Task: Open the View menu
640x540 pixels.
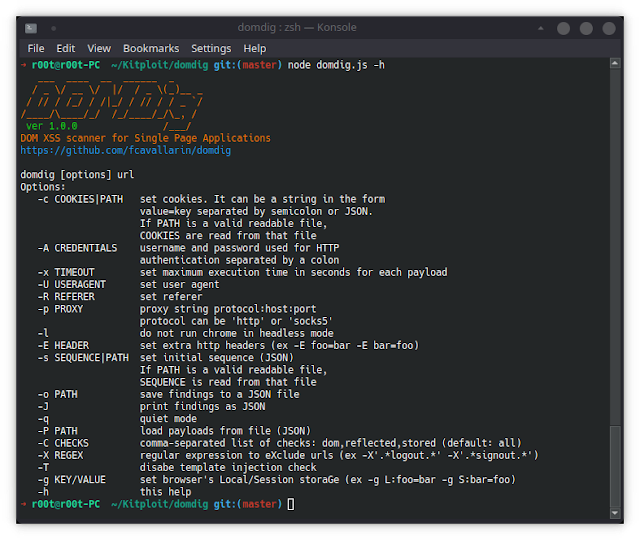Action: pyautogui.click(x=99, y=49)
